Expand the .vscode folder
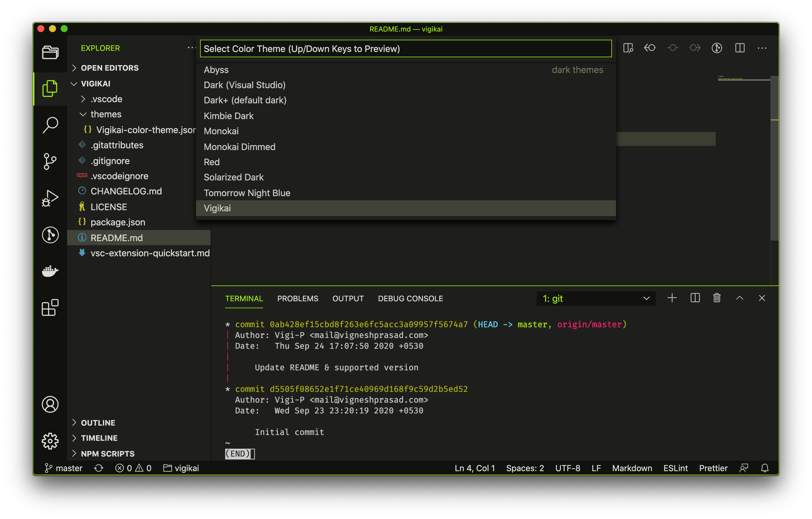 coord(106,99)
